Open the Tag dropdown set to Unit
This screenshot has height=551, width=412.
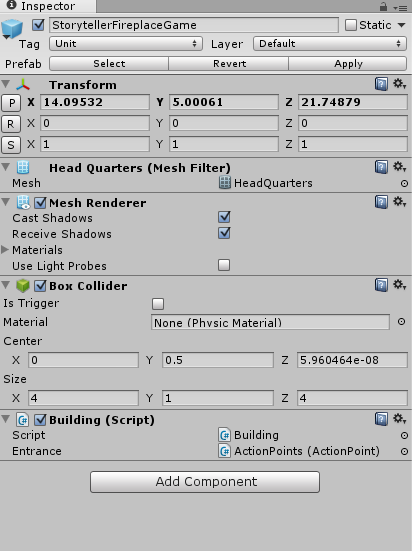coord(126,44)
